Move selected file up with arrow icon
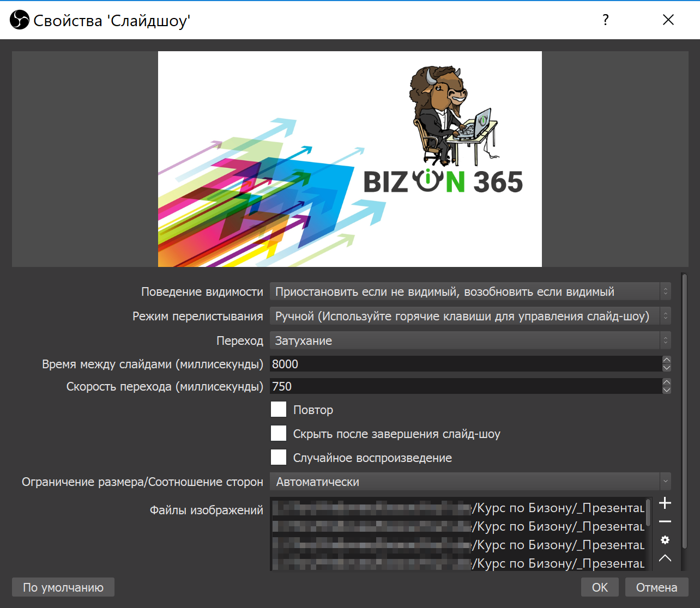 tap(665, 558)
